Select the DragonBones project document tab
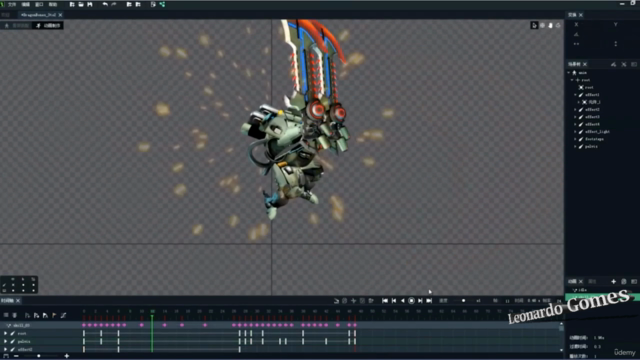This screenshot has height=360, width=640. (x=39, y=15)
